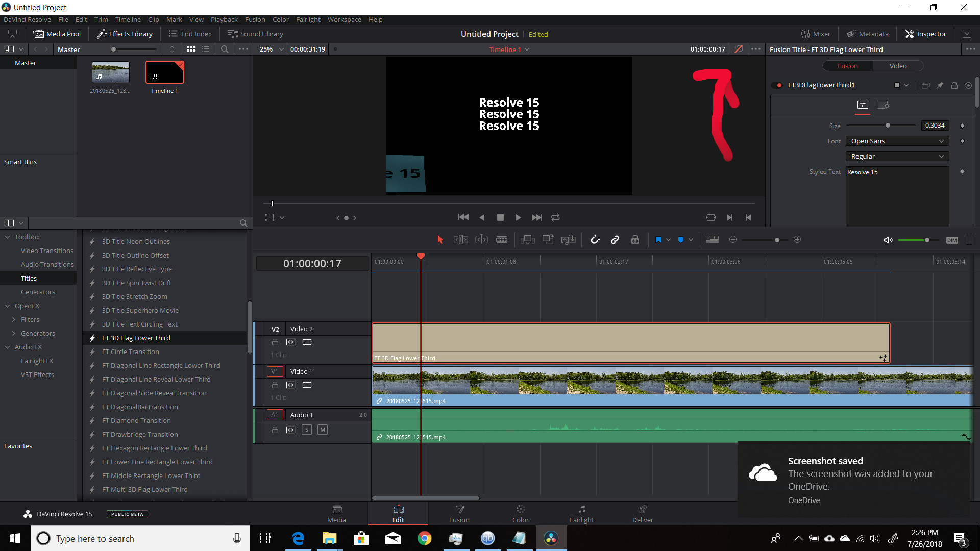Click the Replace Clip icon
The image size is (980, 551).
point(568,240)
